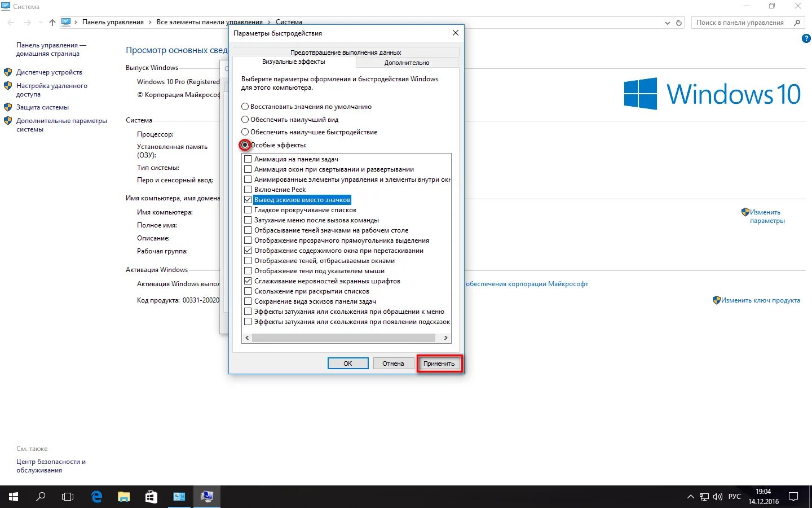Open the Action Center notification icon

793,497
